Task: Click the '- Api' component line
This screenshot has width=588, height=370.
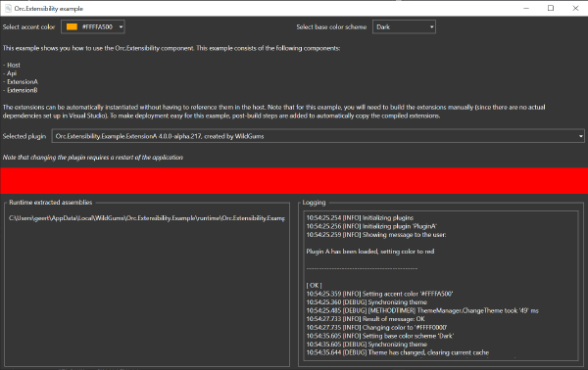Action: (x=10, y=73)
